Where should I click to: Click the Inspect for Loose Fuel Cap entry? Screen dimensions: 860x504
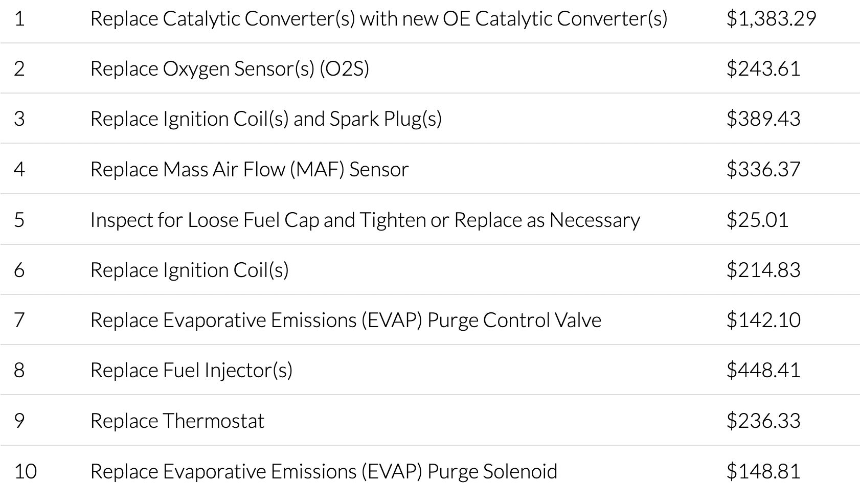pos(365,220)
